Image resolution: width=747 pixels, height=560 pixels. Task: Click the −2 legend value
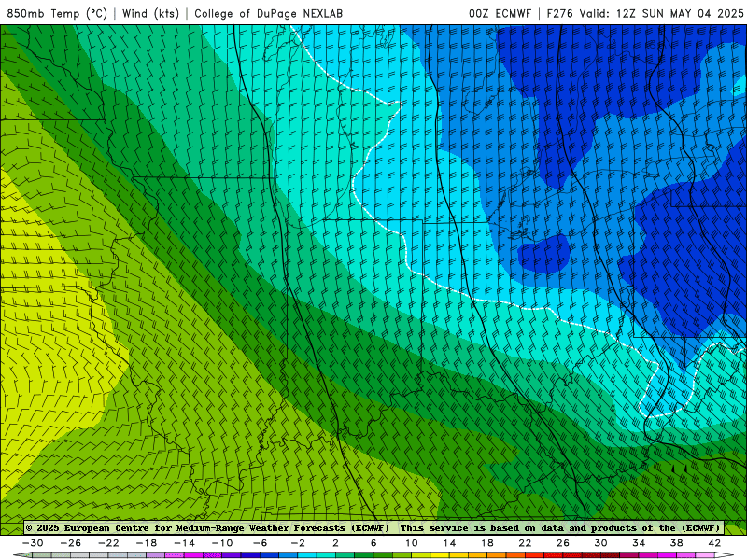(298, 543)
